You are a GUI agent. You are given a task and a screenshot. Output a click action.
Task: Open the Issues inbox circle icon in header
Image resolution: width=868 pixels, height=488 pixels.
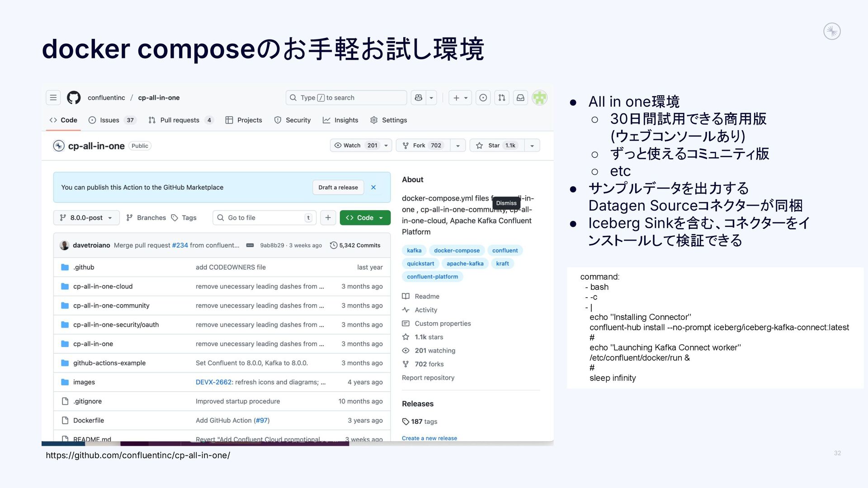coord(483,98)
